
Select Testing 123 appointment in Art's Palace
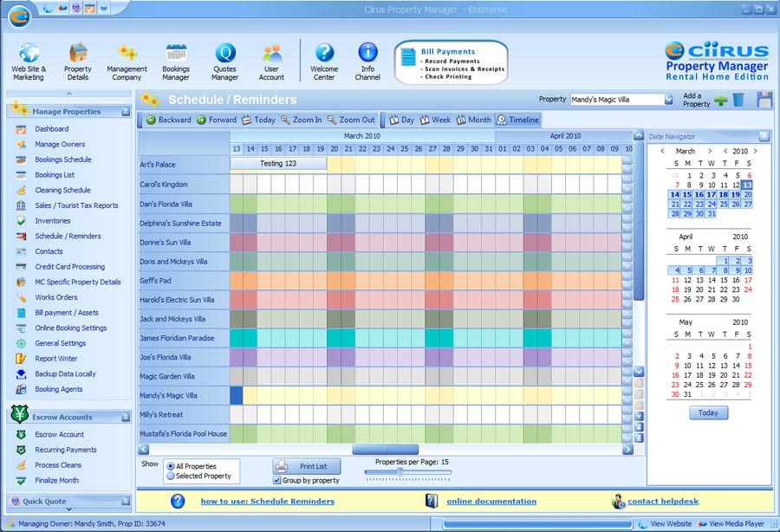278,164
